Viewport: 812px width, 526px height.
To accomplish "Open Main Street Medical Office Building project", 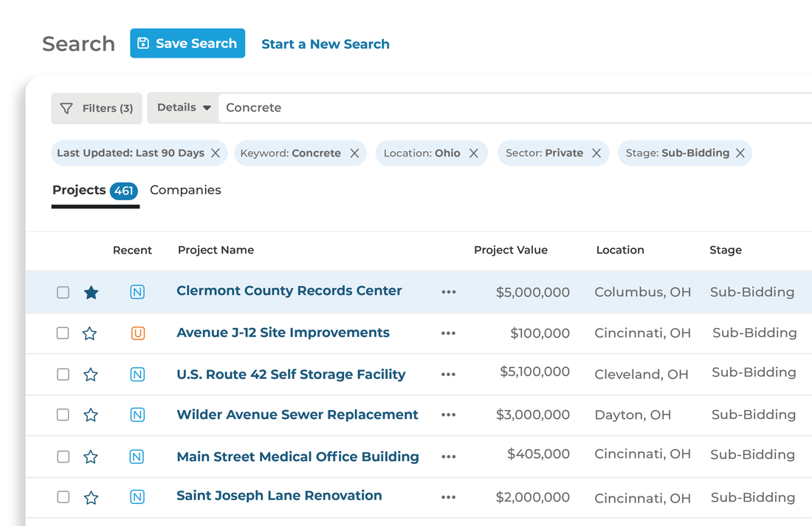I will coord(297,457).
